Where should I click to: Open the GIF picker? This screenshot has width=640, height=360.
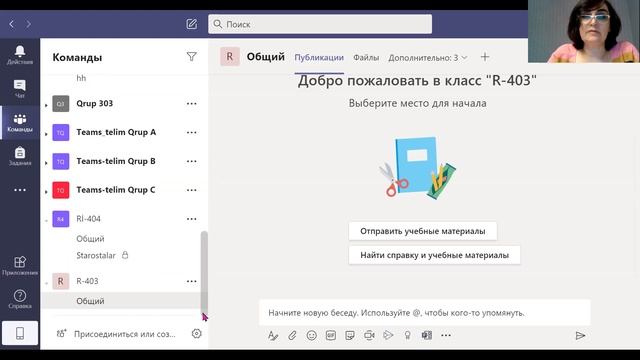click(x=331, y=336)
